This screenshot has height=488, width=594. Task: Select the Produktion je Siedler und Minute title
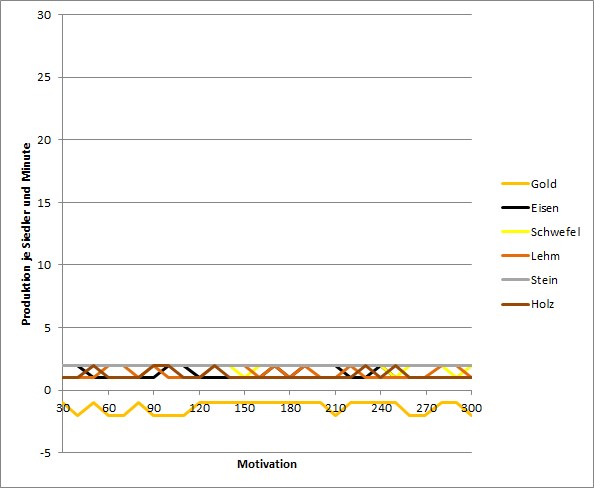[26, 234]
